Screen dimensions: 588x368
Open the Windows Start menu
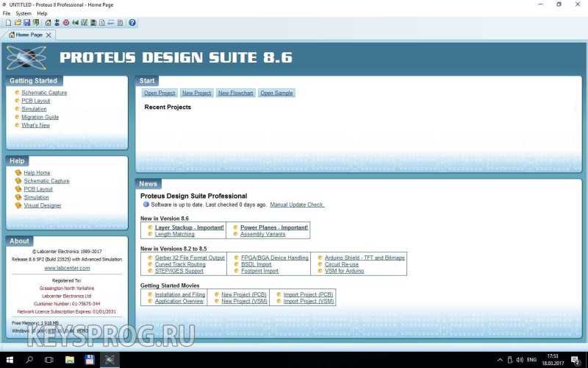10,360
